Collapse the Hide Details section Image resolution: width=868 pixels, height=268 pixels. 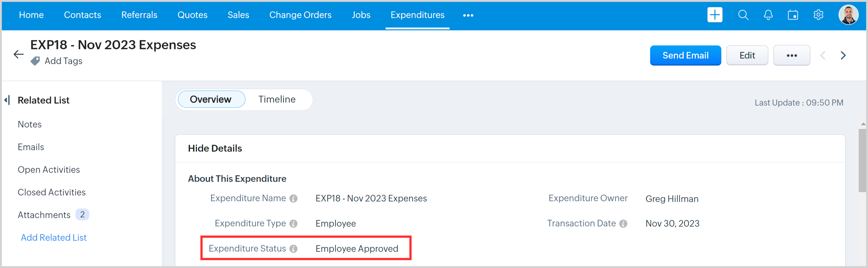click(x=215, y=148)
